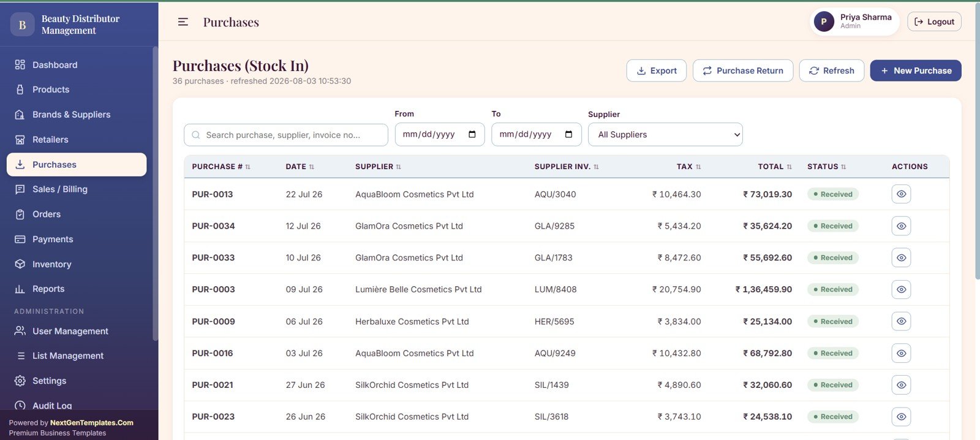Open Payments section
The height and width of the screenshot is (440, 980).
pyautogui.click(x=77, y=240)
